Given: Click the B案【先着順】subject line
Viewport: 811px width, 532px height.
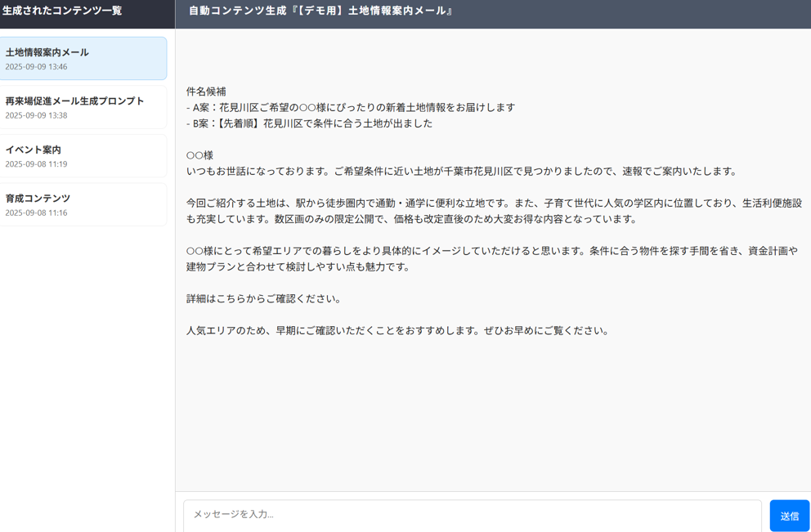Looking at the screenshot, I should pos(309,123).
